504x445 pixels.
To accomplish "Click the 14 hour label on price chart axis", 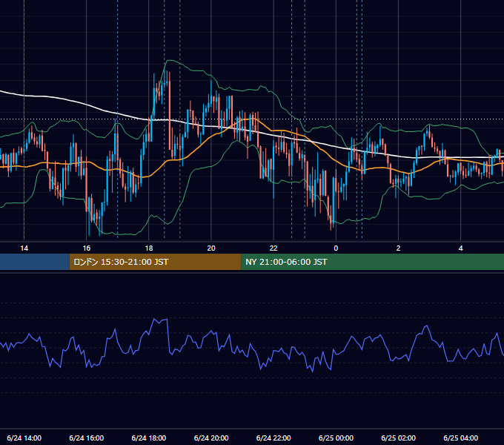I will [x=24, y=248].
